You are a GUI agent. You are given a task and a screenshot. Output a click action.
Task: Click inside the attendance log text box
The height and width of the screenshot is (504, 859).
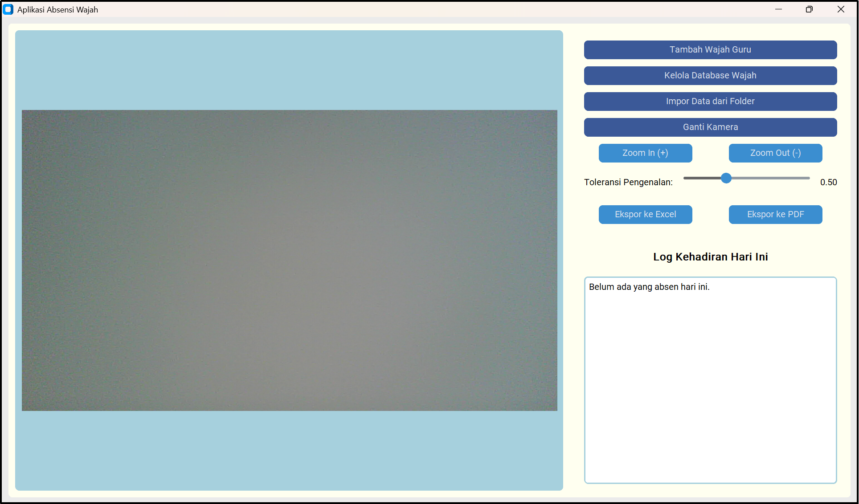coord(710,380)
